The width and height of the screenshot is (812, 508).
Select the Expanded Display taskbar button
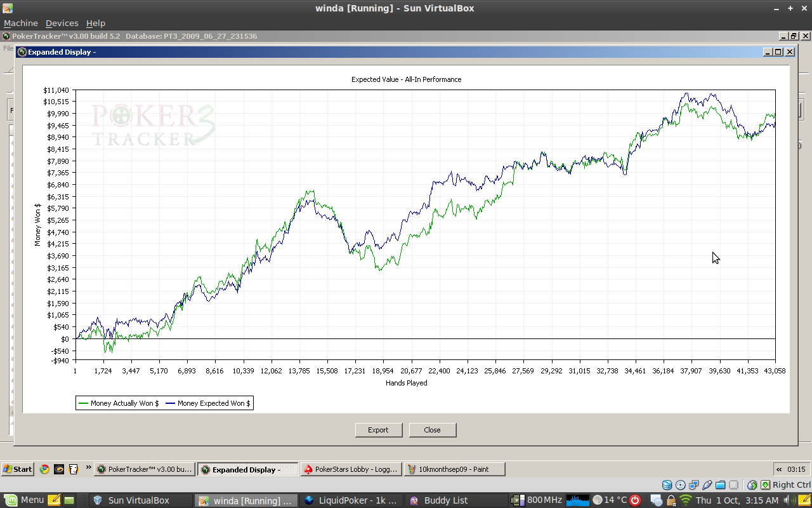point(247,469)
